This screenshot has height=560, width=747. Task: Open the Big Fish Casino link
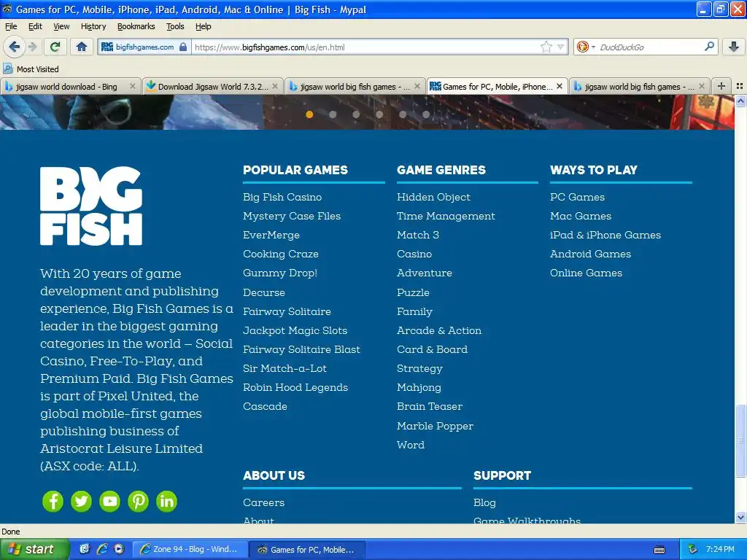point(282,197)
